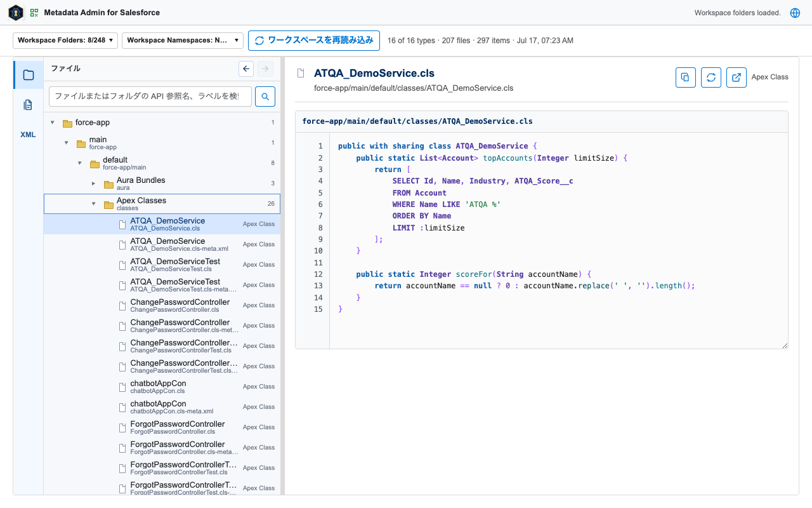Open the Workspace Folders dropdown
Image resolution: width=812 pixels, height=508 pixels.
(x=65, y=40)
